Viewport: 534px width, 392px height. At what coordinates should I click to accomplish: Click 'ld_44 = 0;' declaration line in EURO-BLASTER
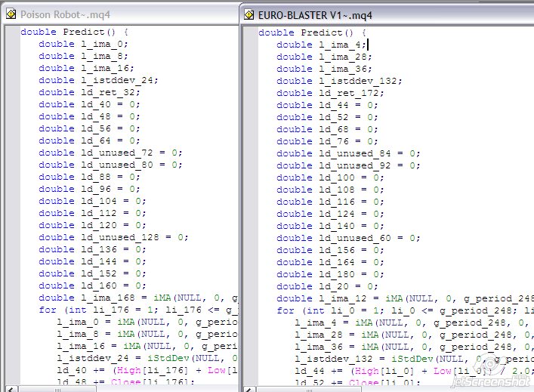(348, 105)
